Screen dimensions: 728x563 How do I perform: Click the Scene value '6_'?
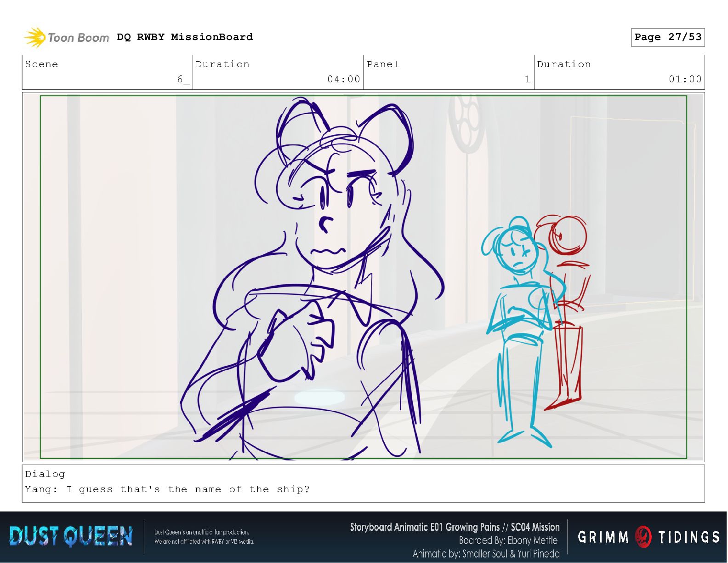[183, 79]
